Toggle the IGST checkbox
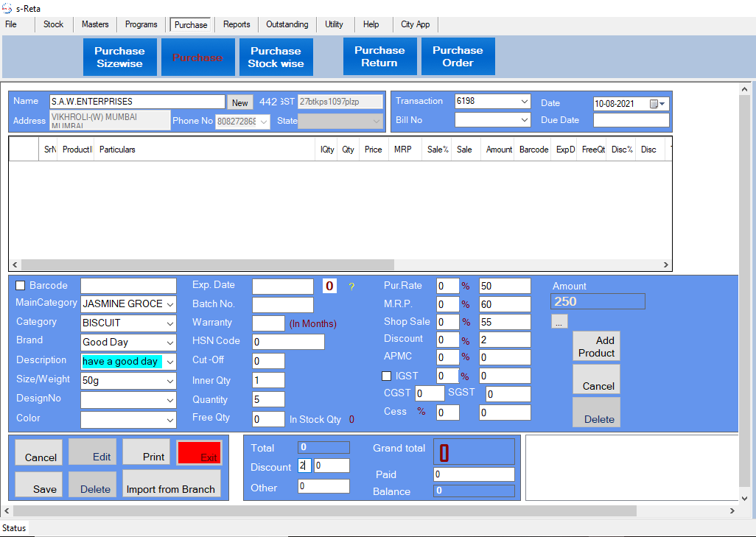 tap(387, 376)
